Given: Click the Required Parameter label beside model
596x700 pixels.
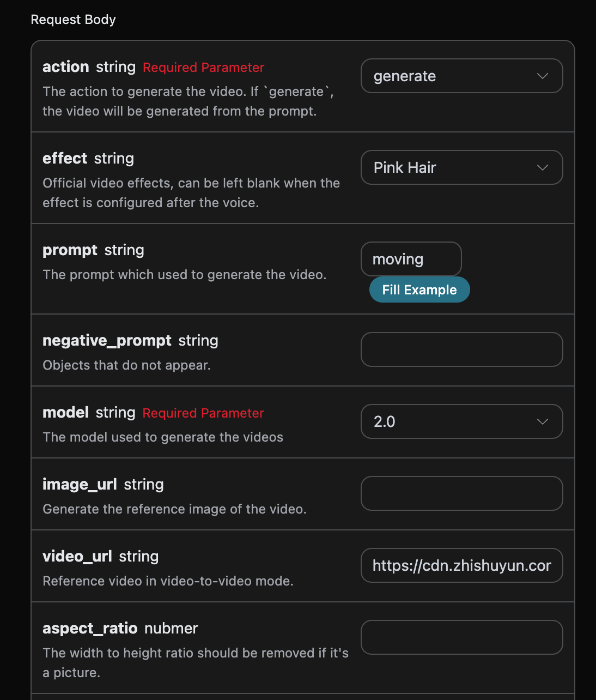Looking at the screenshot, I should point(203,413).
